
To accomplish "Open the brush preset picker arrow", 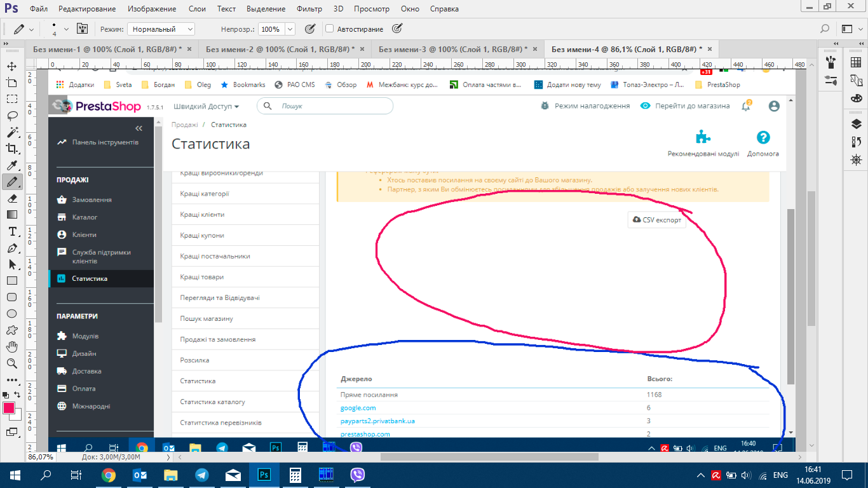I will 66,29.
